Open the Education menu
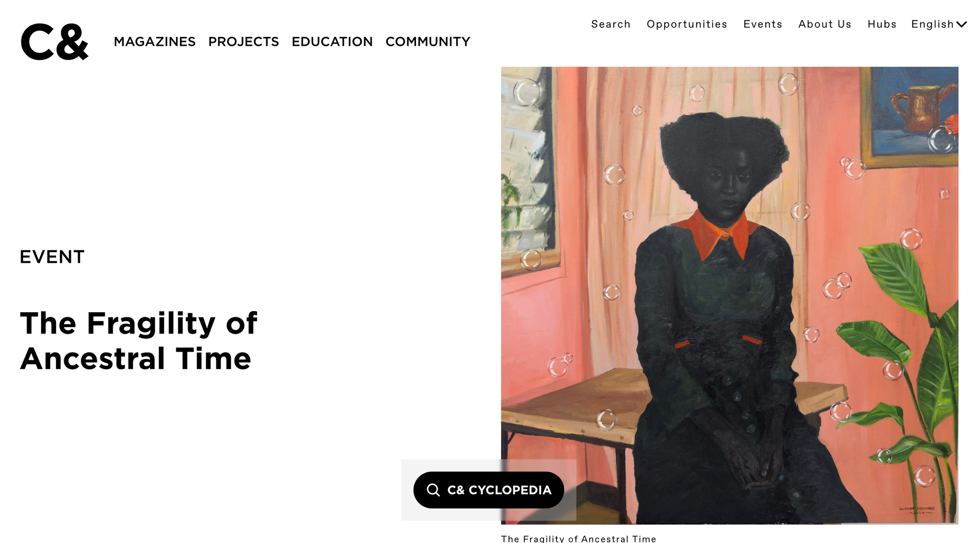 pos(332,42)
